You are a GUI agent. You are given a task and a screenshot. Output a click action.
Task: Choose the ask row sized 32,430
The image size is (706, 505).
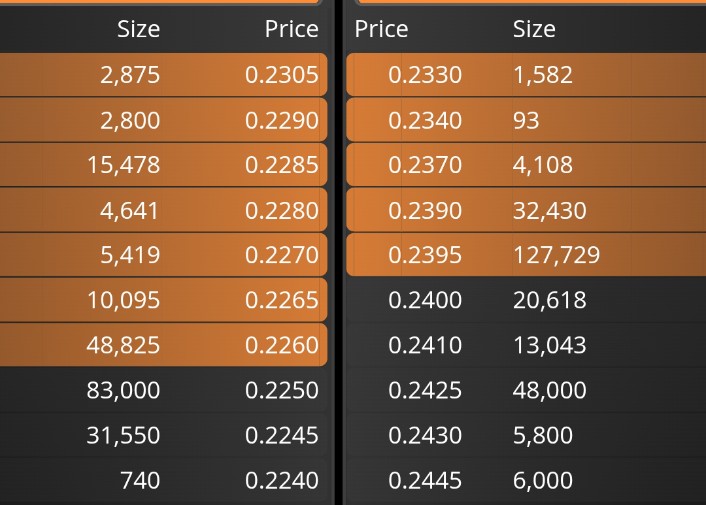[x=526, y=210]
